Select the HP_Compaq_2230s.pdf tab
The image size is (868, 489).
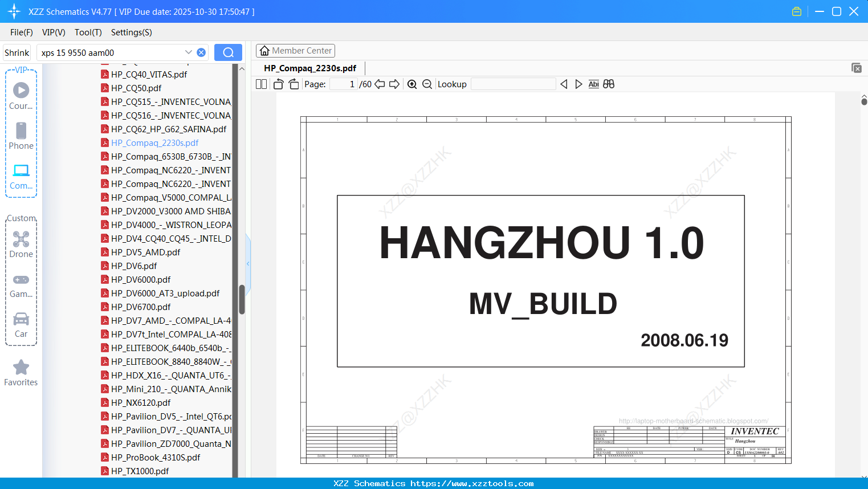coord(310,68)
